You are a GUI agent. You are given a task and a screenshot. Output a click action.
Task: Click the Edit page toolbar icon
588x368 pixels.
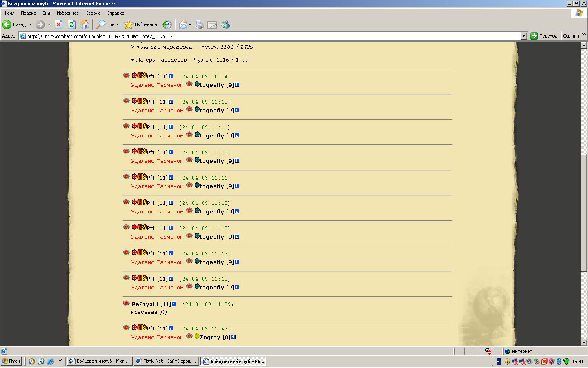[212, 24]
